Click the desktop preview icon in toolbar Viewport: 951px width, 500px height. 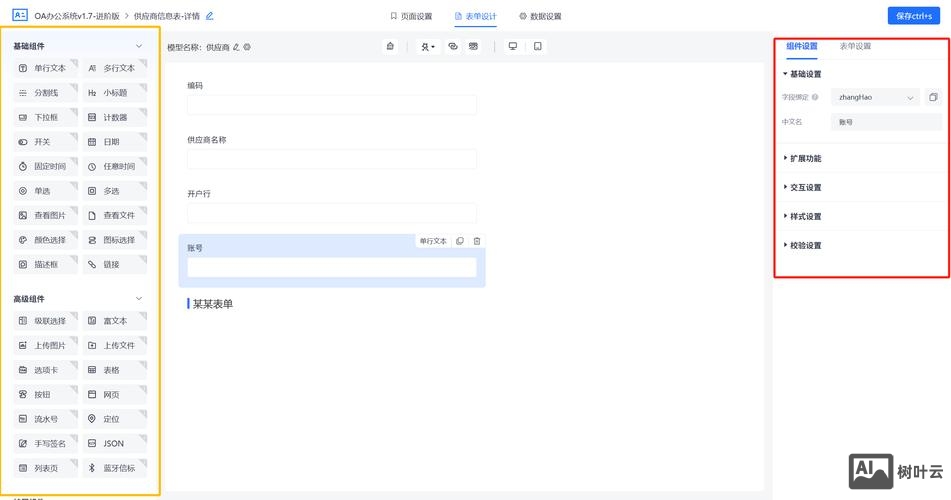point(513,46)
